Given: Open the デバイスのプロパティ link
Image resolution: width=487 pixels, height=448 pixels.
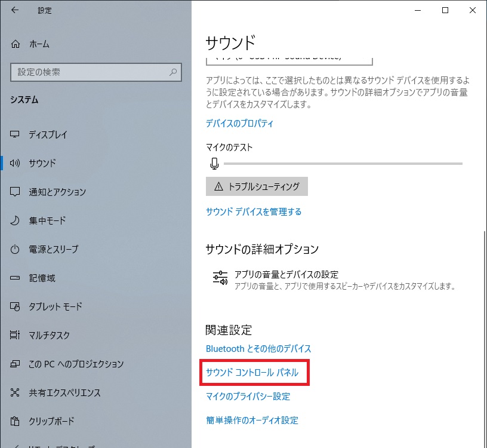Looking at the screenshot, I should [x=239, y=124].
